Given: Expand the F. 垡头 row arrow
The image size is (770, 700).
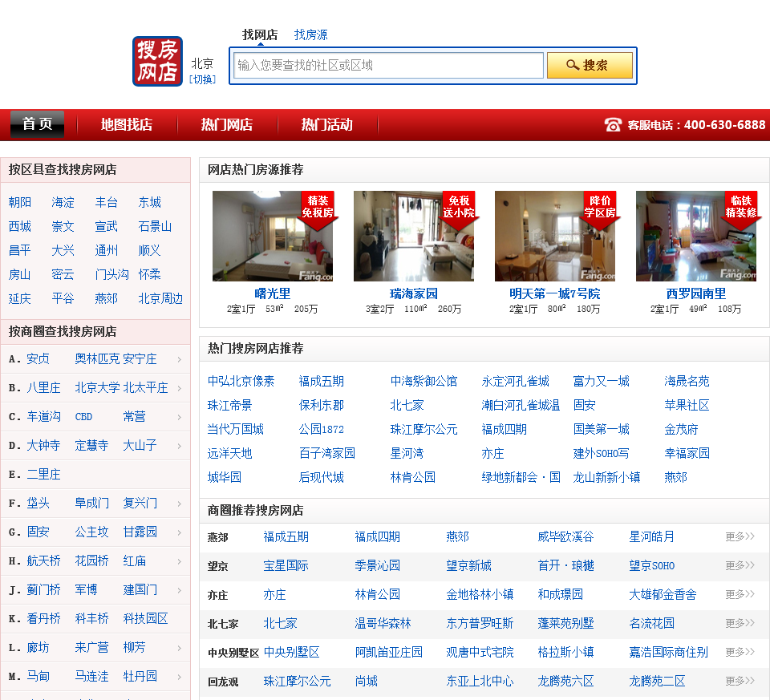Looking at the screenshot, I should tap(180, 504).
